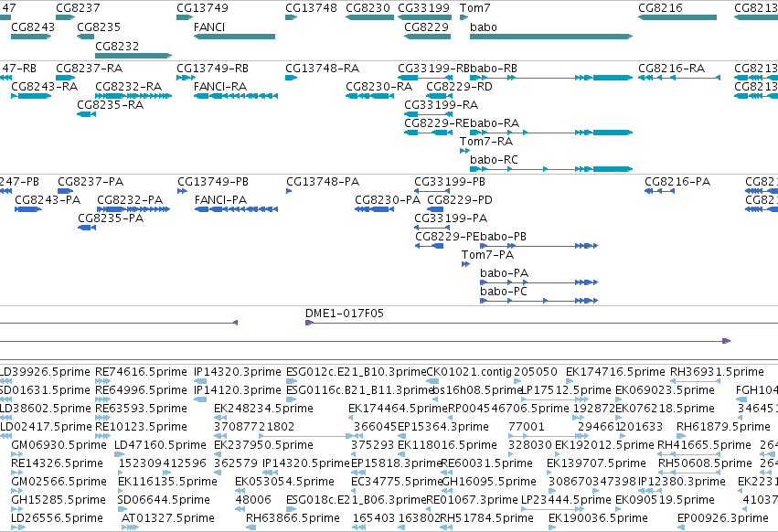Click protein babo-PB feature
Viewport: 778px width, 532px height.
538,246
